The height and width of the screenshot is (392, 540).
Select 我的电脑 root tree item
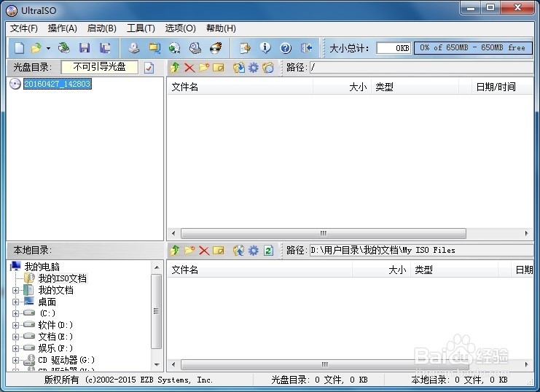[x=42, y=267]
